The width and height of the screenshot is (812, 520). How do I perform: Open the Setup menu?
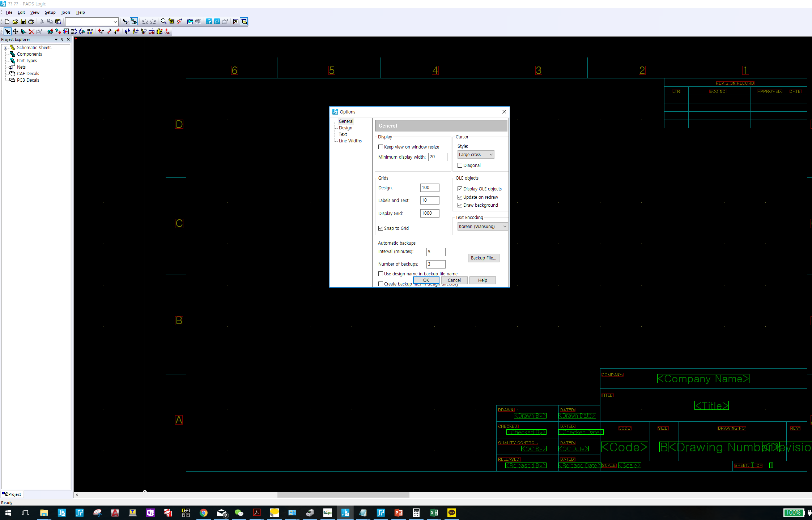pyautogui.click(x=50, y=12)
